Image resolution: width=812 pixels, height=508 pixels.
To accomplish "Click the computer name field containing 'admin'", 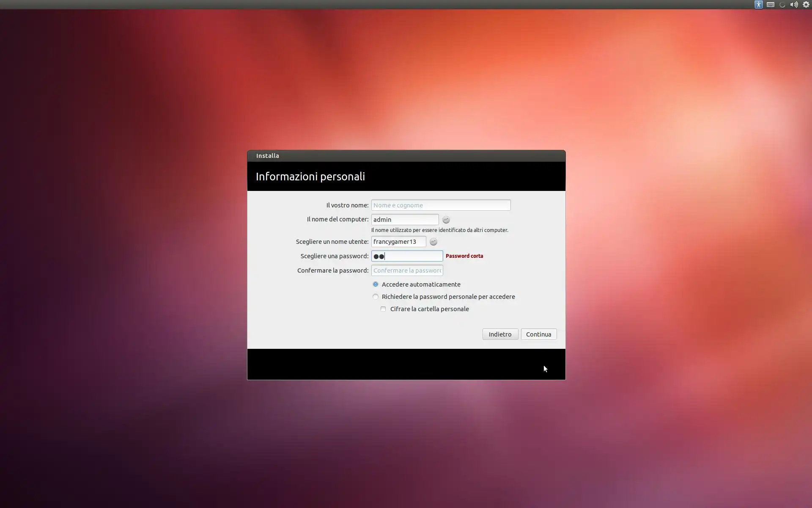I will click(x=405, y=220).
